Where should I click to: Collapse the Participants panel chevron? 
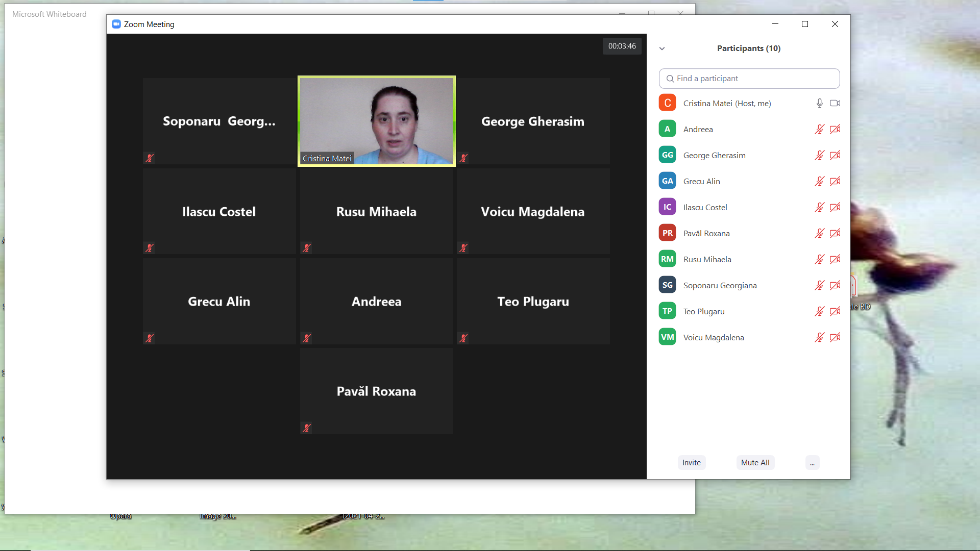click(662, 48)
